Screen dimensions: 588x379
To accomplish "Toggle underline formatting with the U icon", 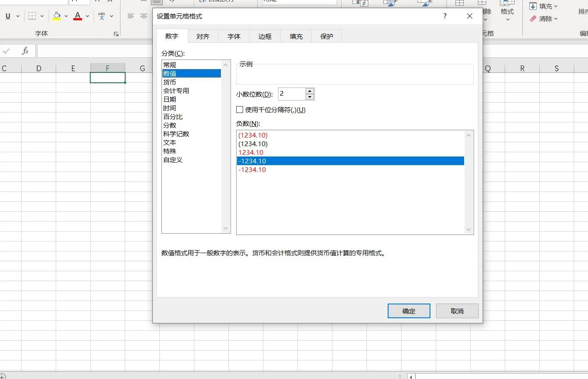I will click(8, 16).
